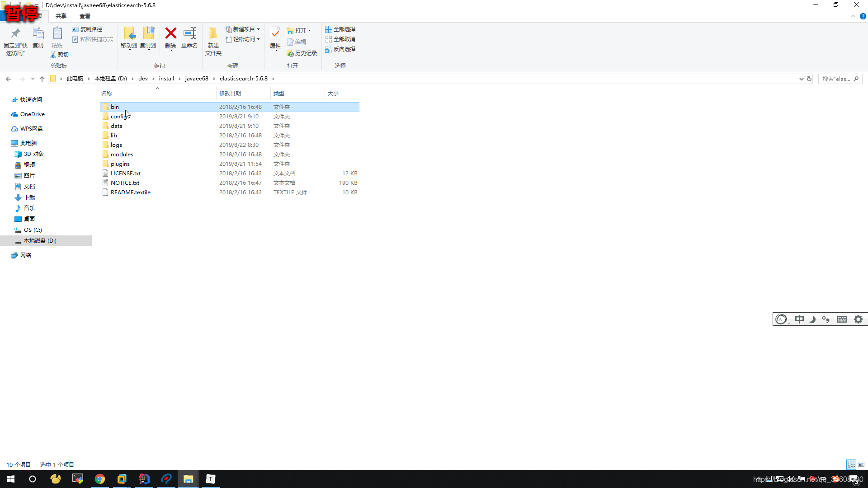Screen dimensions: 868x488
Task: Select the config folder
Action: [x=229, y=117]
